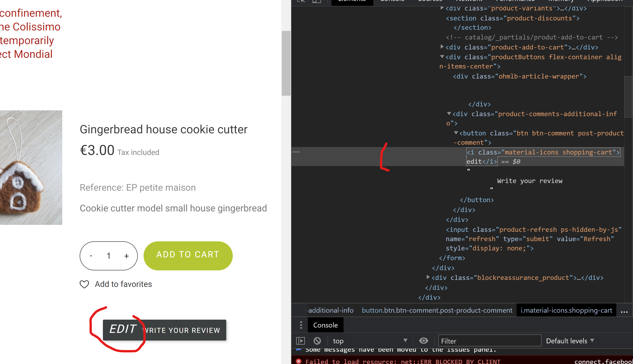Open the ellipsis actions for the selected node
This screenshot has width=633, height=364.
(296, 152)
